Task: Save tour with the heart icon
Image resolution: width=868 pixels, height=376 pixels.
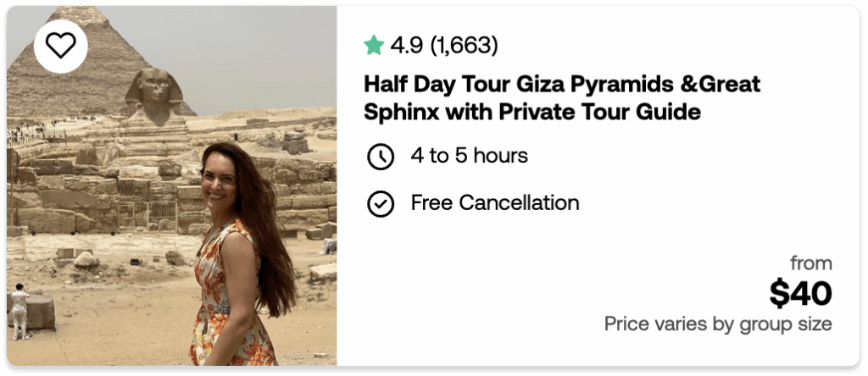Action: 60,46
